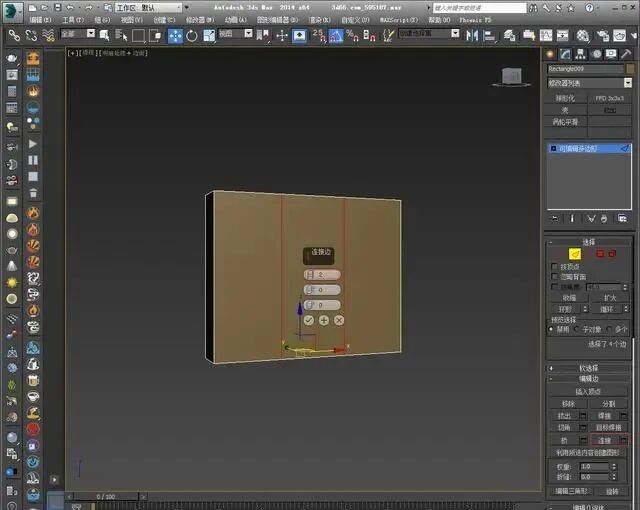Enable the By Angle checkbox
The width and height of the screenshot is (640, 510).
(x=554, y=287)
